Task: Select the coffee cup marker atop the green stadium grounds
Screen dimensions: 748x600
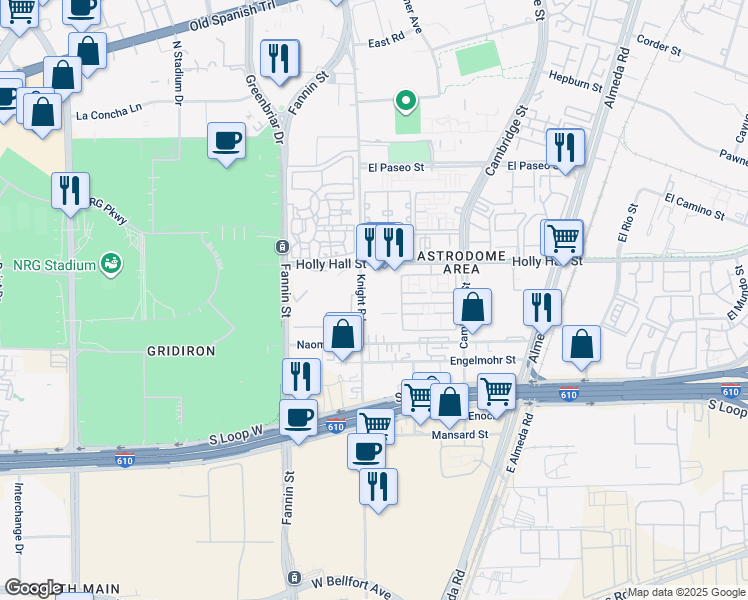Action: [227, 145]
